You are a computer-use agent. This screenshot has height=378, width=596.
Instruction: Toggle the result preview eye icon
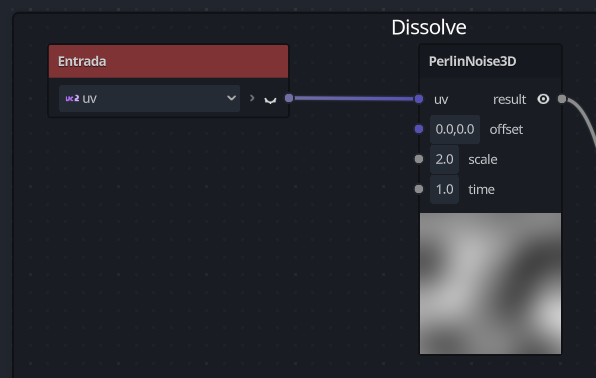(x=543, y=99)
